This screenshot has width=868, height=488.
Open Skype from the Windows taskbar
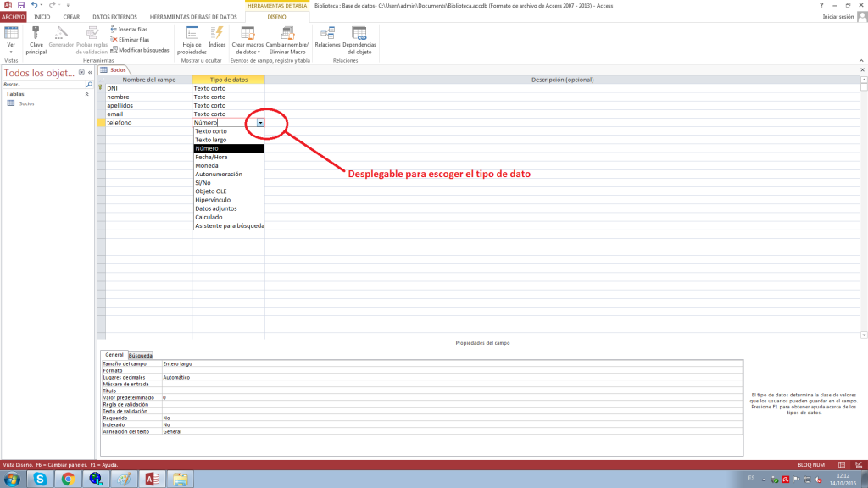coord(39,479)
